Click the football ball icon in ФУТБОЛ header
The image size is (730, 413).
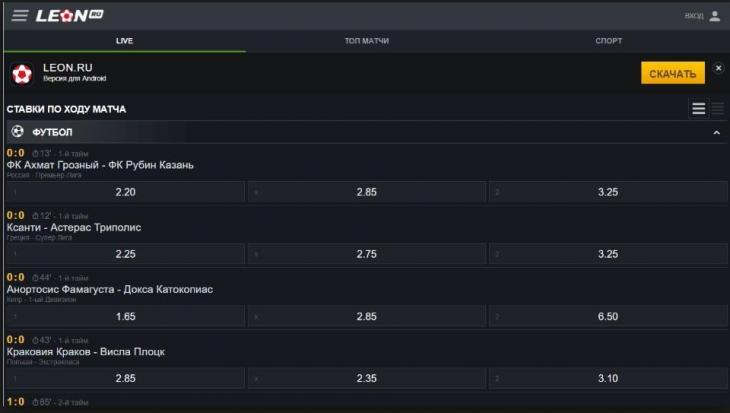pos(17,132)
